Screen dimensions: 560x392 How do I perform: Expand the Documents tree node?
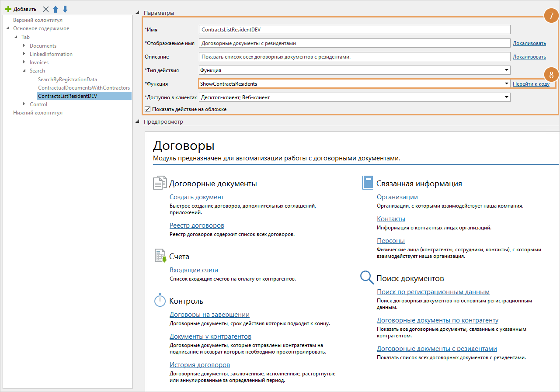(x=24, y=46)
